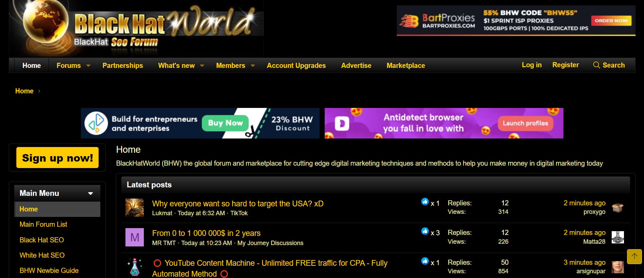The width and height of the screenshot is (644, 278).
Task: Click "2 minutes ago" on 1 000 000$ thread
Action: coord(584,233)
